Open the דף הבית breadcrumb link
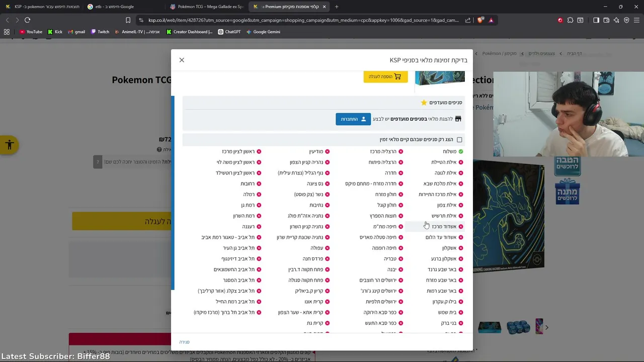This screenshot has height=362, width=644. 574,53
